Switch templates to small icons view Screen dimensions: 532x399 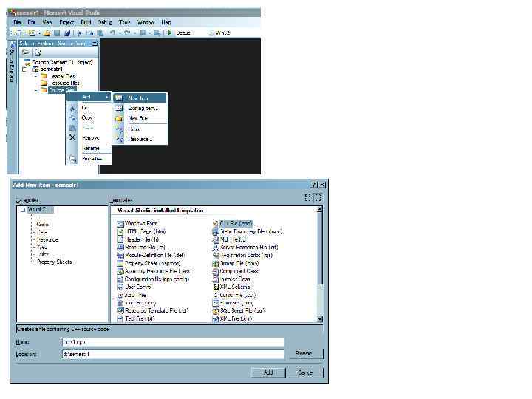(318, 197)
